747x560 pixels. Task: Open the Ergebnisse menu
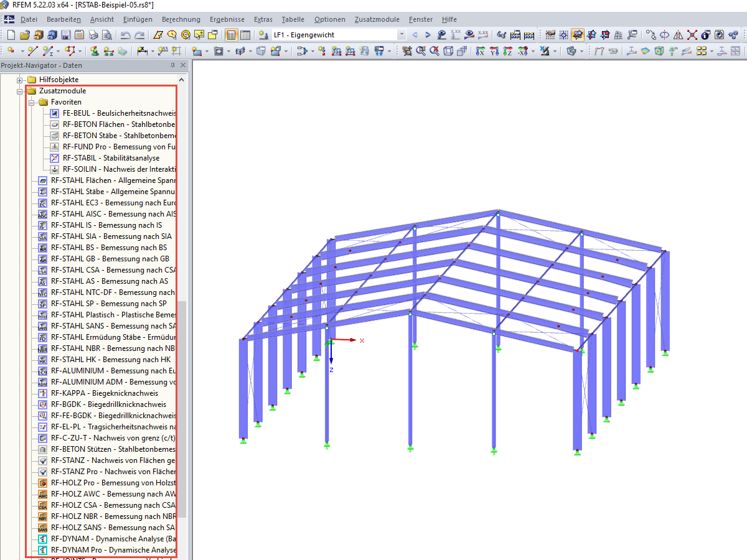click(227, 19)
